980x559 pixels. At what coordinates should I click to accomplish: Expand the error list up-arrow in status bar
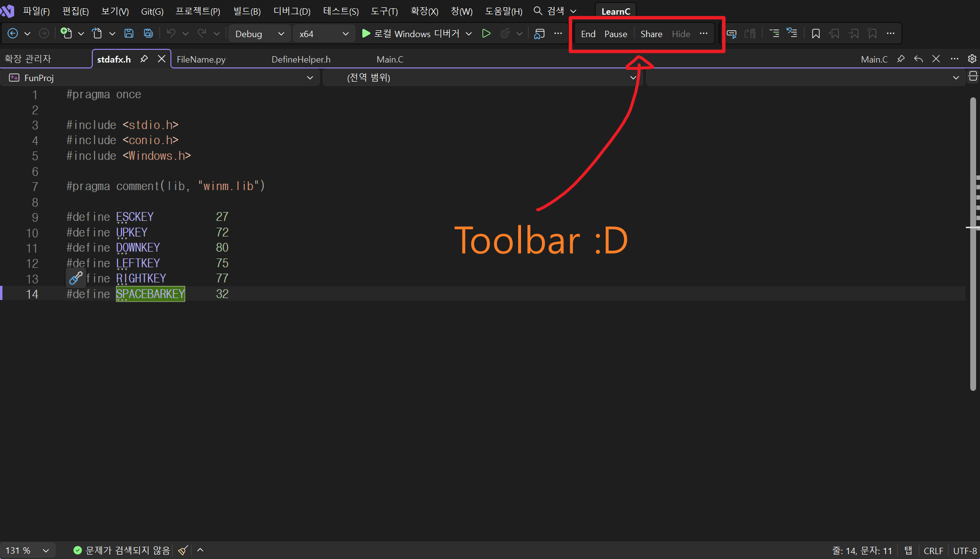(200, 550)
